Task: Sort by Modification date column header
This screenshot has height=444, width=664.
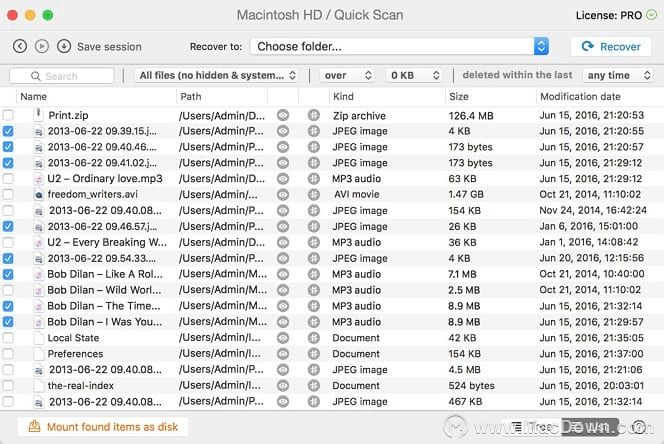Action: point(580,97)
